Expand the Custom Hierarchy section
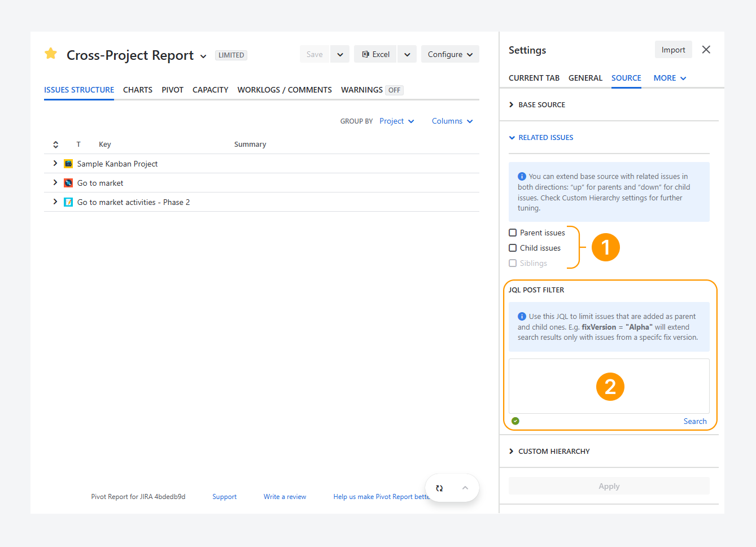This screenshot has height=547, width=756. pos(549,452)
